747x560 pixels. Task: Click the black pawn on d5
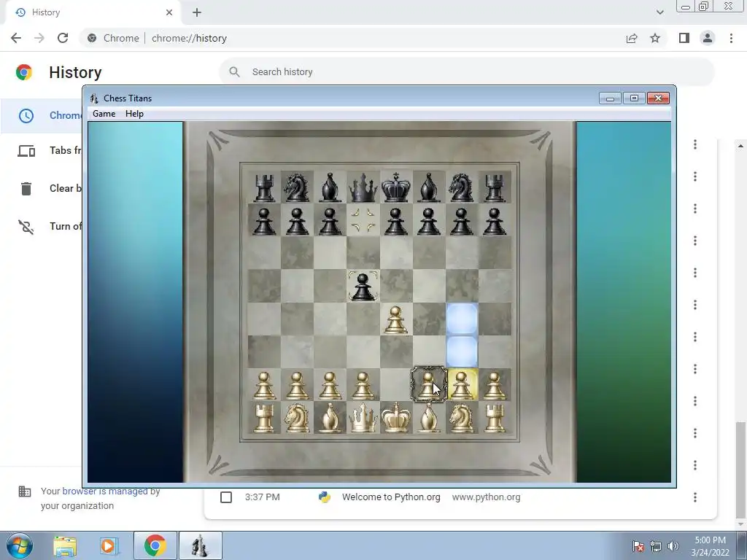[363, 286]
